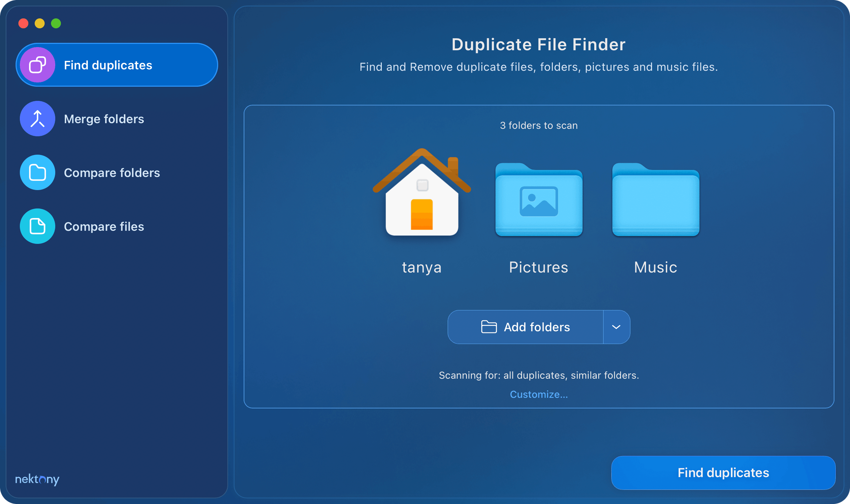Click 'Scanning for: all duplicates, similar folders.' text
Viewport: 850px width, 504px height.
pos(539,375)
